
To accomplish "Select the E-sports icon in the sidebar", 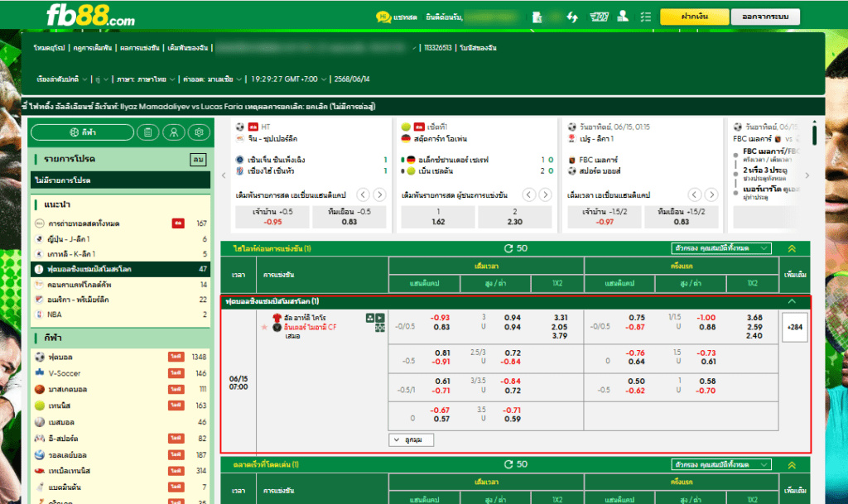I will coord(40,438).
